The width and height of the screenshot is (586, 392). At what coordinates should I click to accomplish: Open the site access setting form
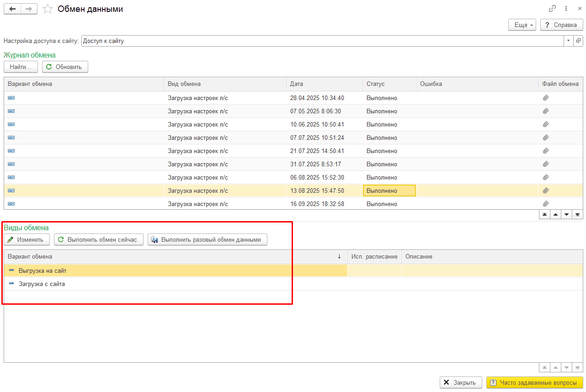tap(578, 41)
